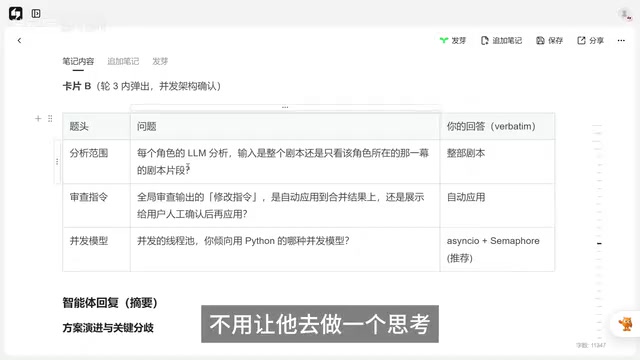This screenshot has height=360, width=640.
Task: Click the plus icon to add block
Action: [38, 118]
